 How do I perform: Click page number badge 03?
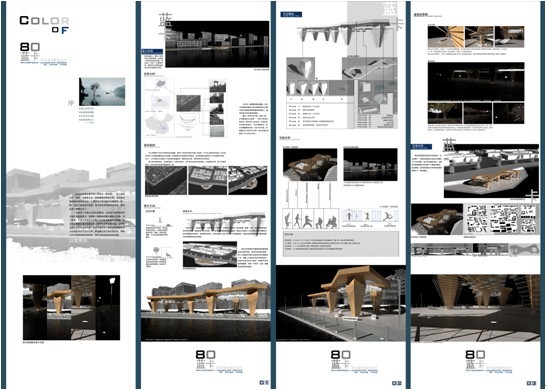tap(531, 383)
